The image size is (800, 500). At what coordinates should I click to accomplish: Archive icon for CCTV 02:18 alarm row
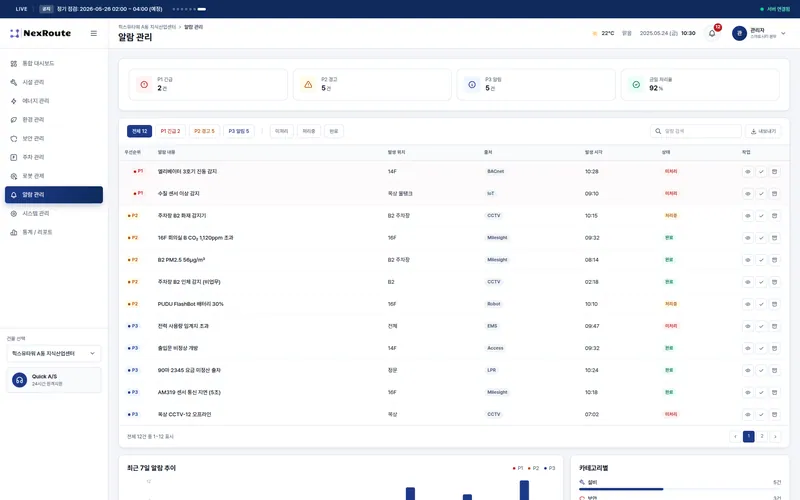coord(774,282)
